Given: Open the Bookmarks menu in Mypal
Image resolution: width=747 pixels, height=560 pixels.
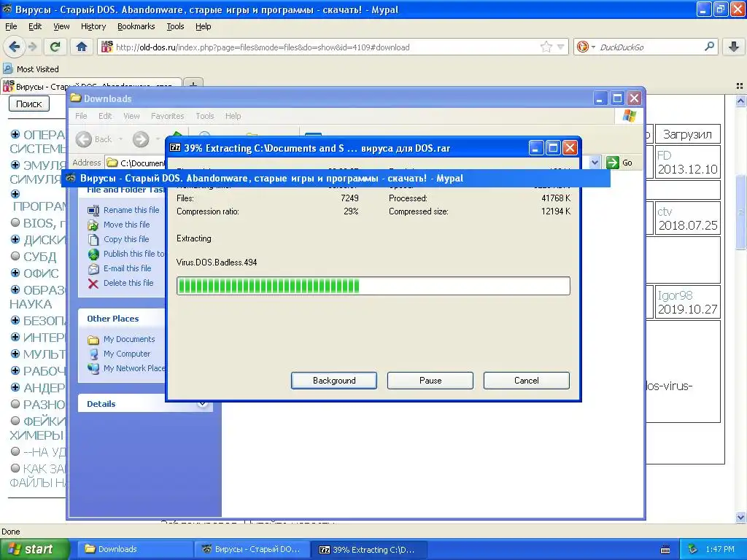Looking at the screenshot, I should pyautogui.click(x=136, y=26).
